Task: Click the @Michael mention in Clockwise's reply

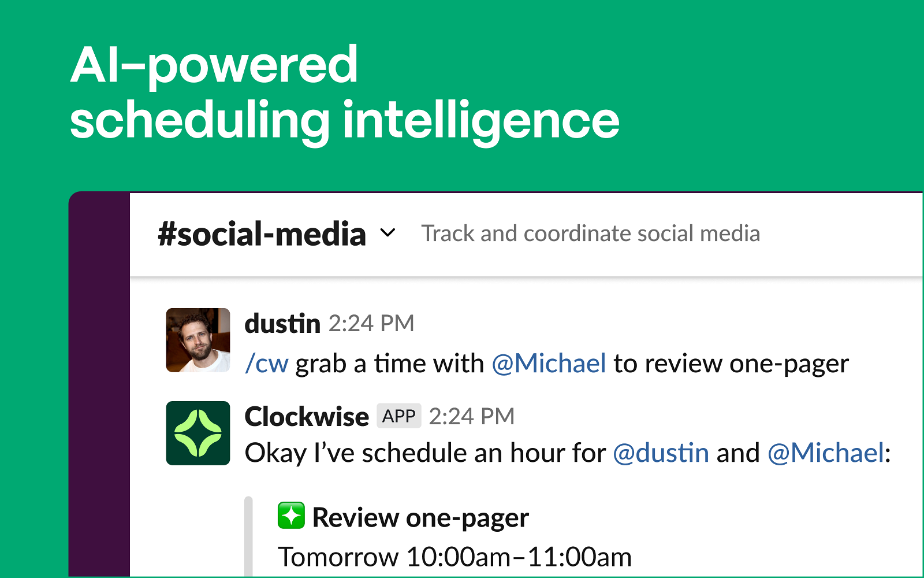Action: pyautogui.click(x=826, y=453)
